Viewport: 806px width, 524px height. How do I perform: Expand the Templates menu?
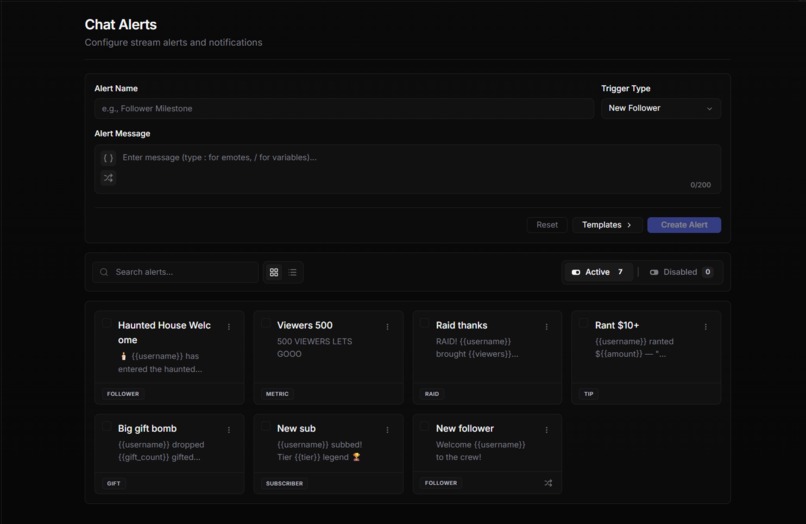pos(607,225)
